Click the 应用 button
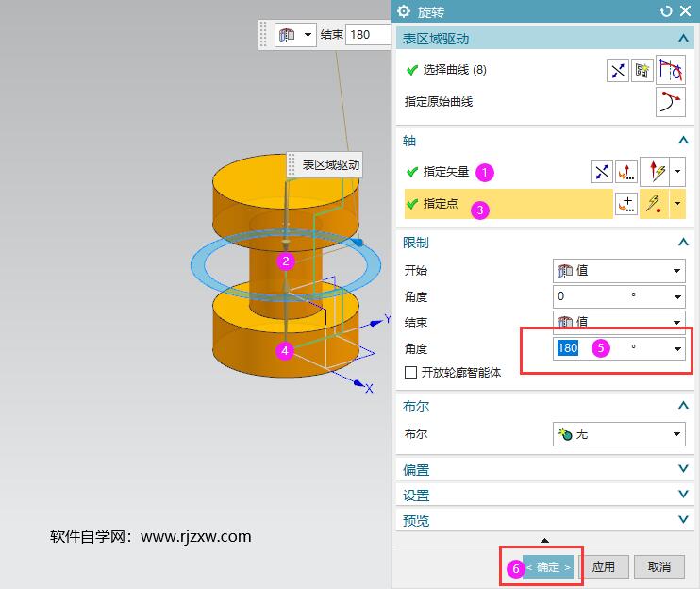 (604, 567)
